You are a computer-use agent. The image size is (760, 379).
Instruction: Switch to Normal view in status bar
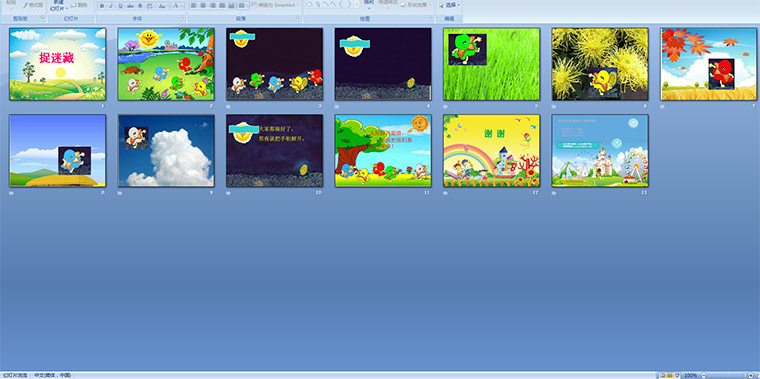pos(662,375)
